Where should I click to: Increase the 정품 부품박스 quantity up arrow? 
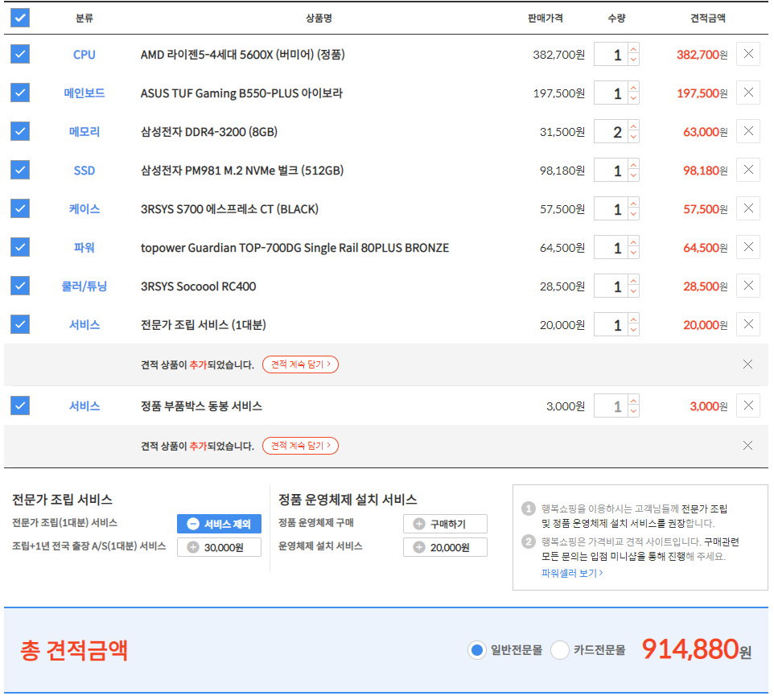pos(633,401)
